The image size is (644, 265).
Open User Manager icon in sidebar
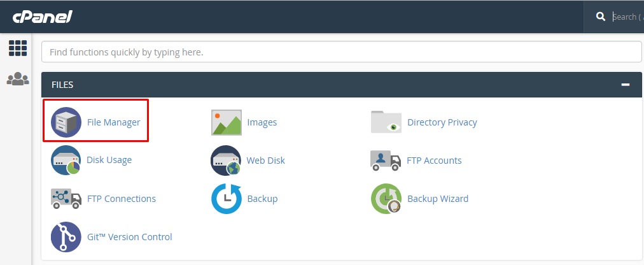18,79
